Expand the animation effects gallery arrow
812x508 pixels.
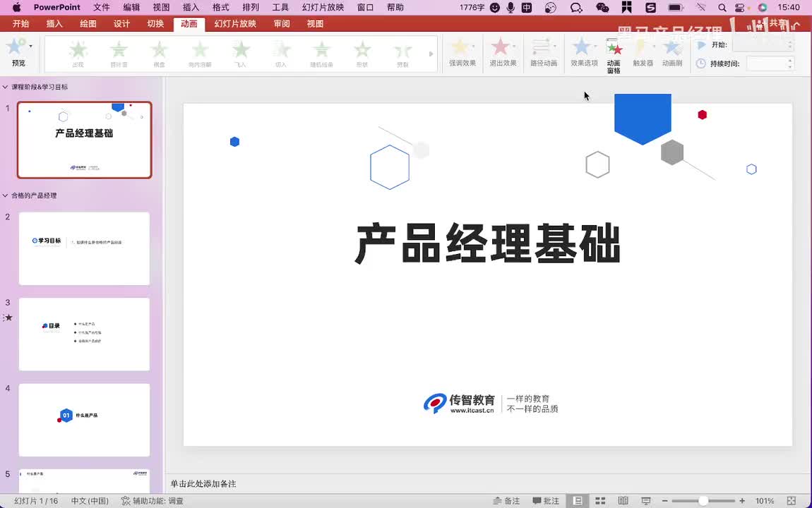[431, 54]
